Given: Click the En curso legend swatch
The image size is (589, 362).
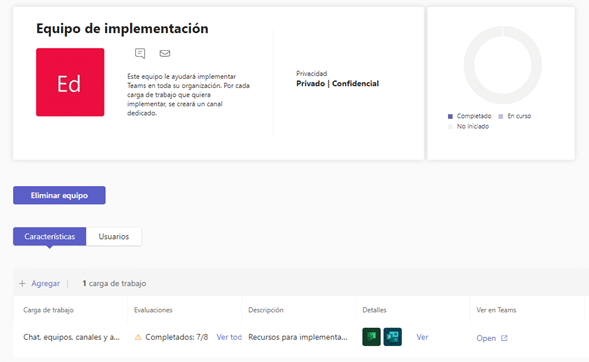Looking at the screenshot, I should [500, 116].
